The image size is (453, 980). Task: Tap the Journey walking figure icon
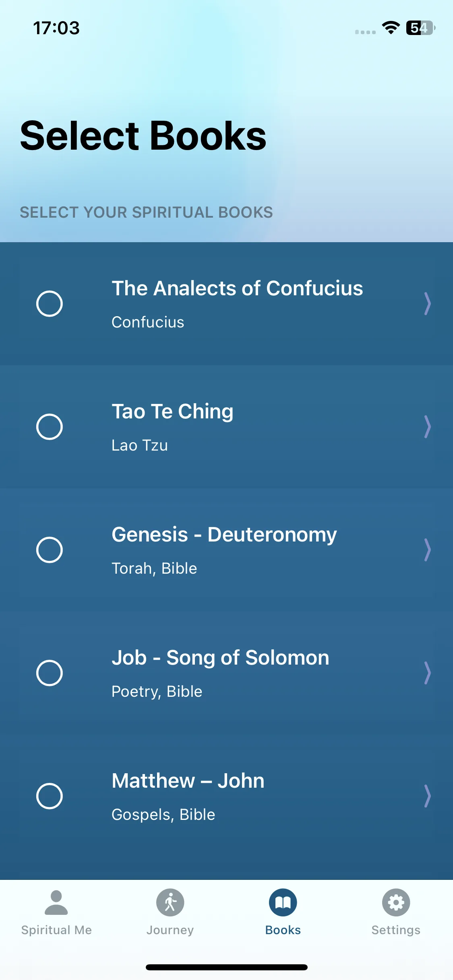point(170,902)
